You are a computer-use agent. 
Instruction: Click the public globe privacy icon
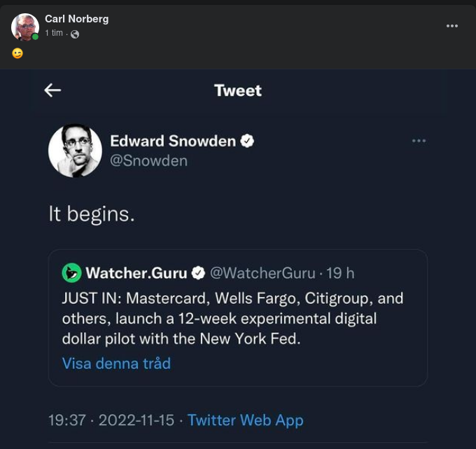(75, 34)
